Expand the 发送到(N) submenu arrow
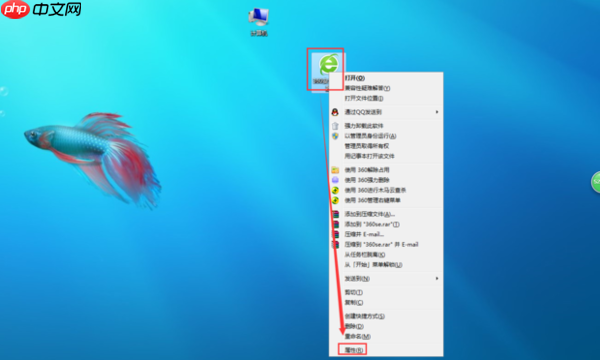This screenshot has width=600, height=360. [437, 279]
